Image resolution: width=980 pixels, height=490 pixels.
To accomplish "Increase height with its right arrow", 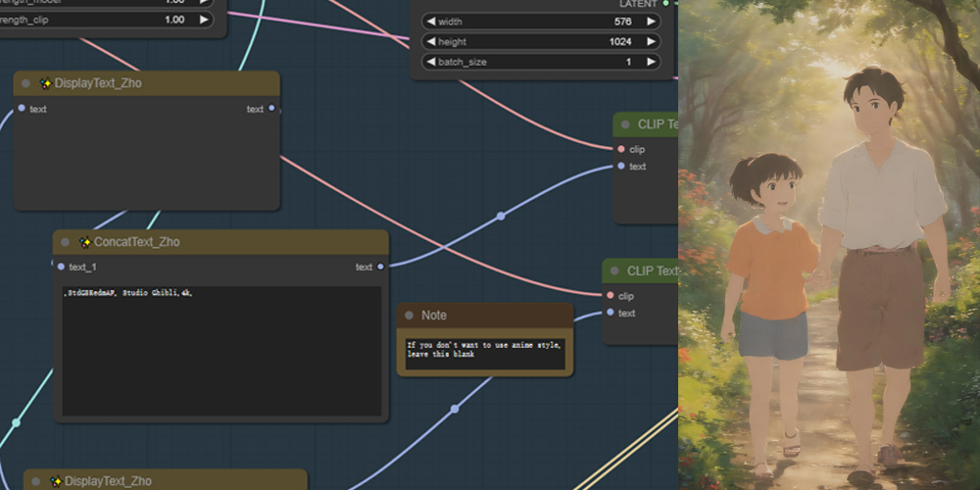I will tap(652, 42).
